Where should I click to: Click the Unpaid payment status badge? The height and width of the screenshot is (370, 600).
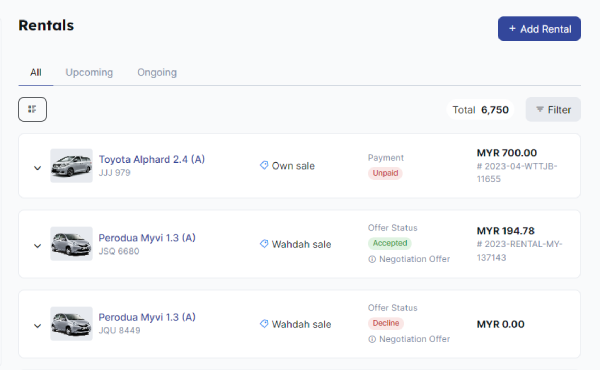[385, 173]
